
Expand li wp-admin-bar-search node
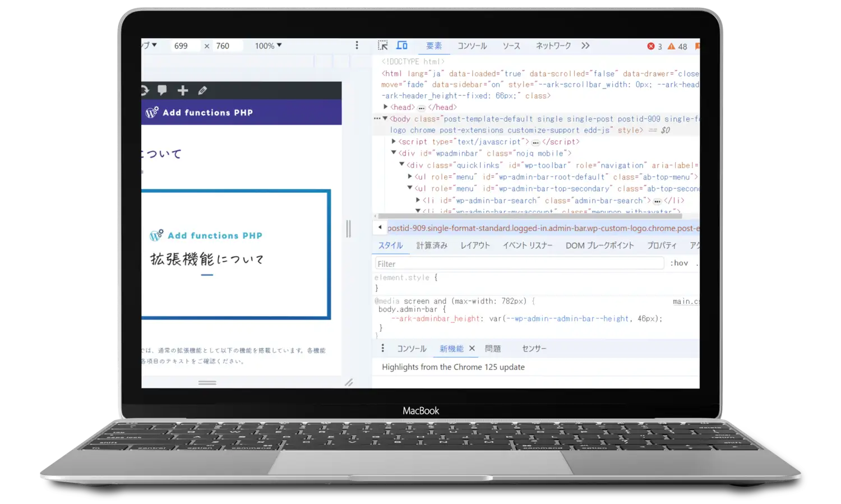[x=418, y=200]
